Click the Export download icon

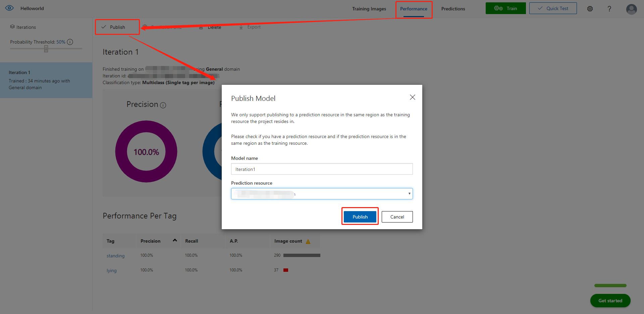(241, 27)
